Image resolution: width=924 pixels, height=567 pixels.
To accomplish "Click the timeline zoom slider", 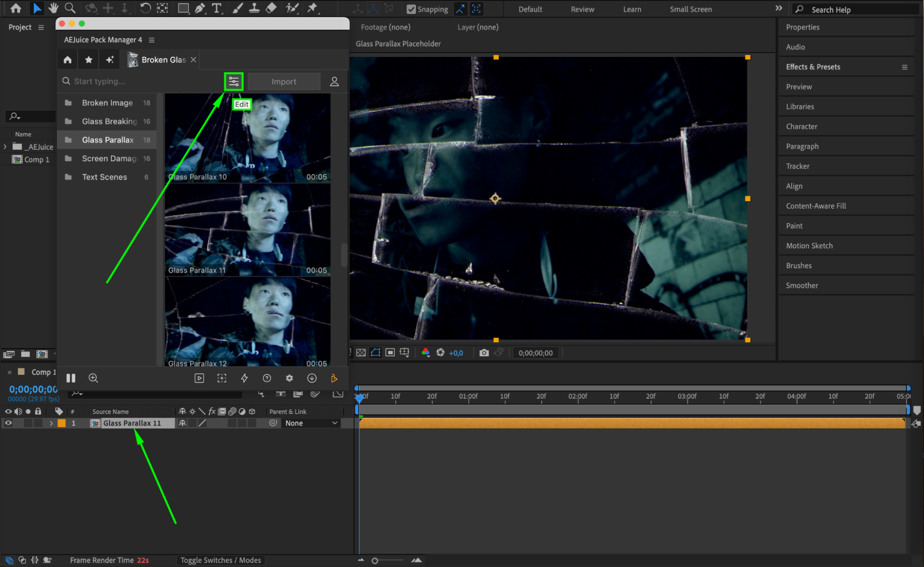I will click(x=375, y=561).
